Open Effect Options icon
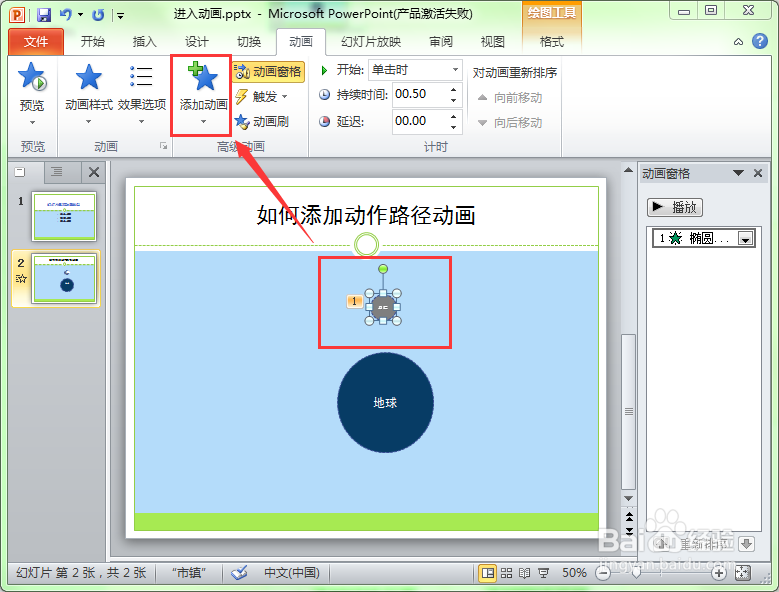 pos(141,76)
